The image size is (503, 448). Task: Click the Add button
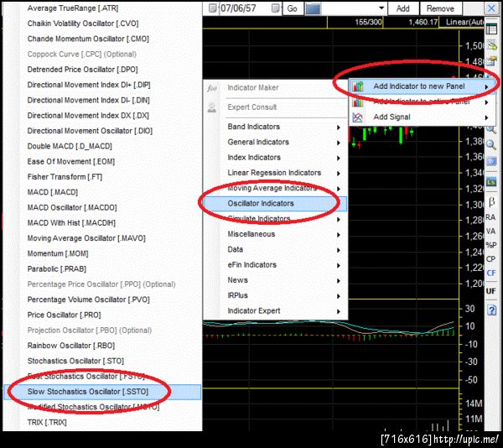403,8
